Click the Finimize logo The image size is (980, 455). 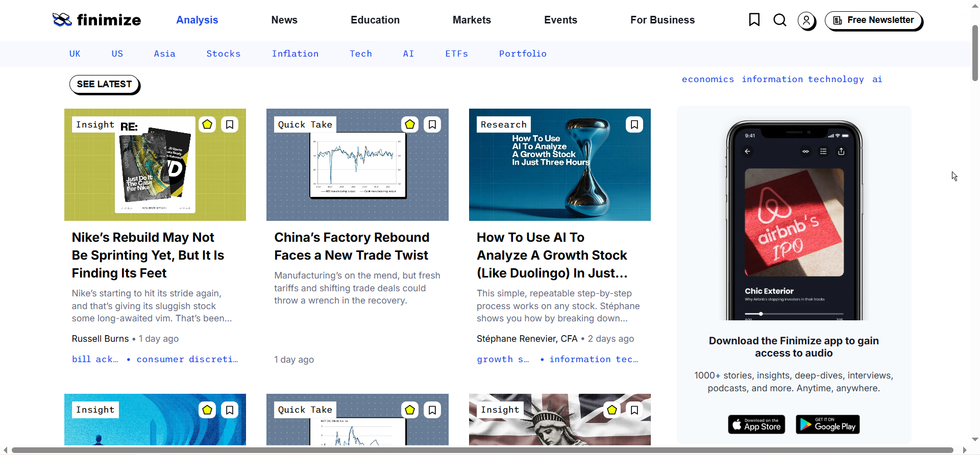pyautogui.click(x=97, y=20)
